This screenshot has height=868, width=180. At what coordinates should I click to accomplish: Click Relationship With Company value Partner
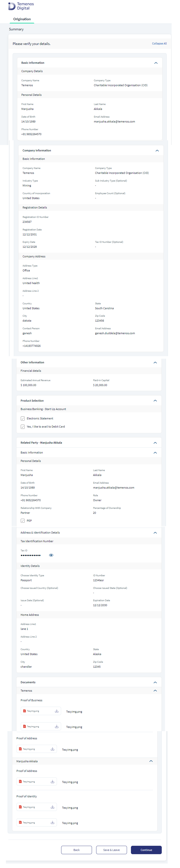click(x=25, y=513)
